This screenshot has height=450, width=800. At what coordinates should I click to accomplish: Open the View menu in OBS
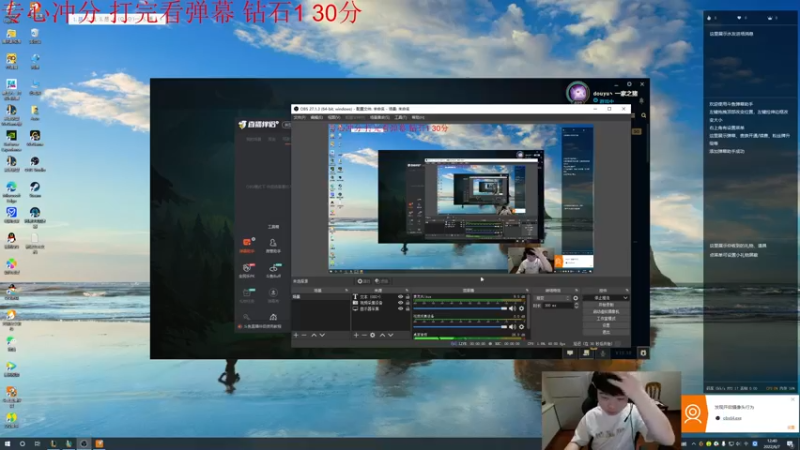coord(334,117)
